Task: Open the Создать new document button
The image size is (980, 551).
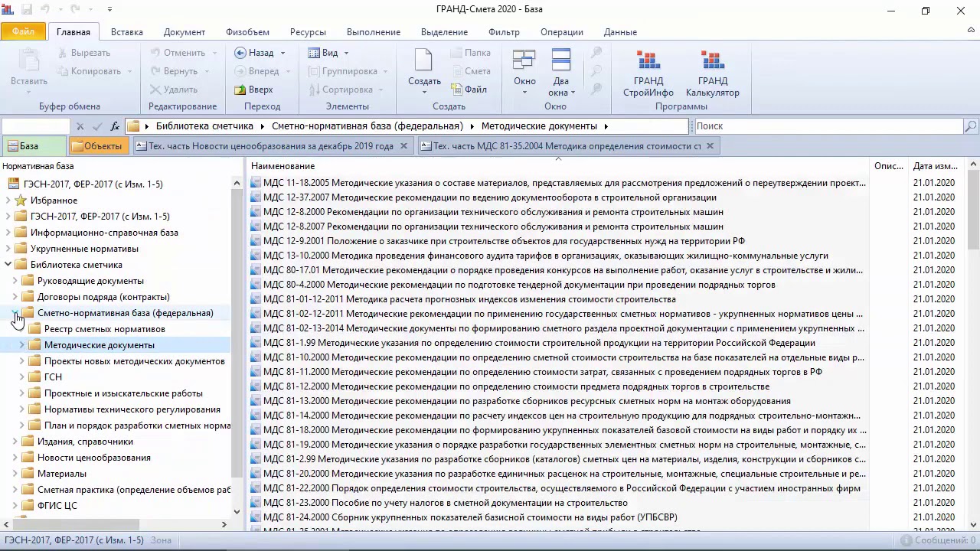Action: point(424,73)
